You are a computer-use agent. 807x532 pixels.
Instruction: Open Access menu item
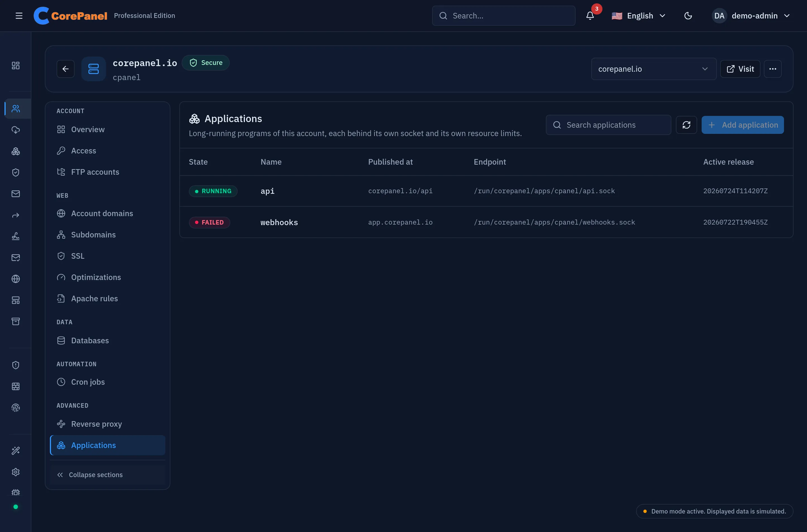(x=107, y=151)
